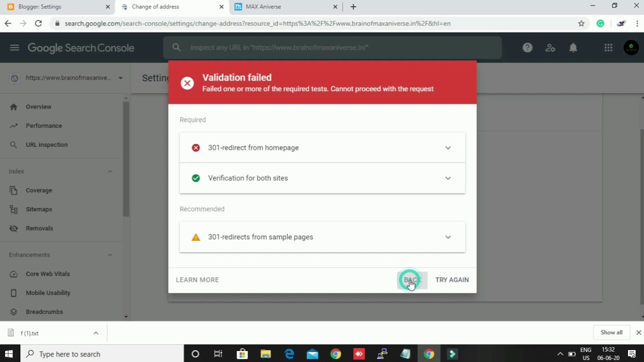This screenshot has width=644, height=362.
Task: Select the Change of address tab
Action: (x=171, y=7)
